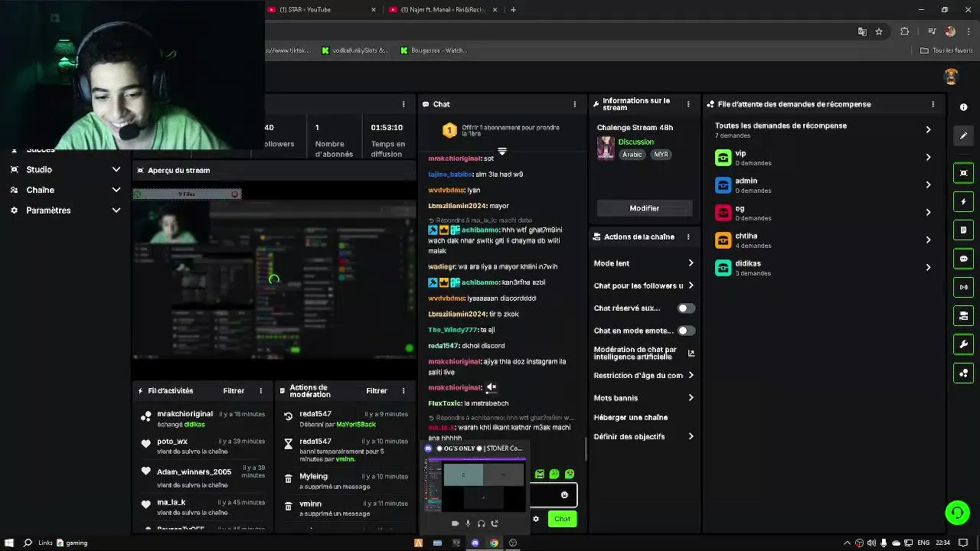Open Actions de la chaîne options menu
This screenshot has width=980, height=551.
point(688,237)
